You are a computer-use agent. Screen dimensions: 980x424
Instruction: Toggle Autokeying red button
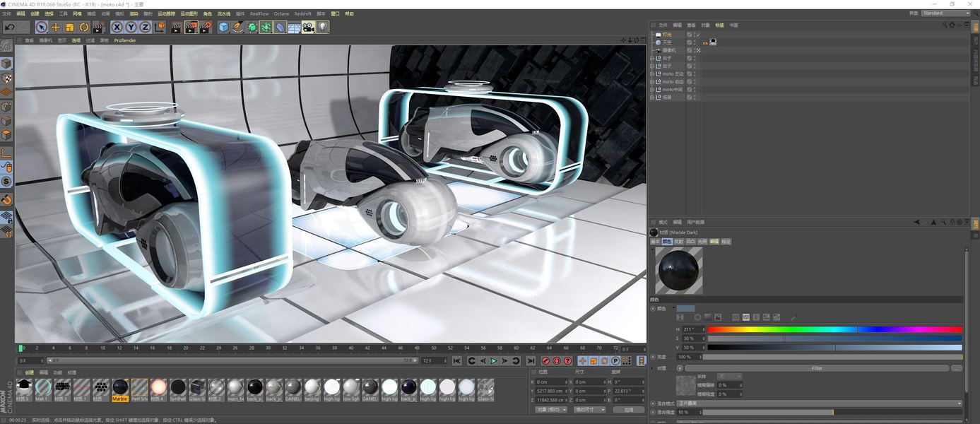pyautogui.click(x=556, y=361)
